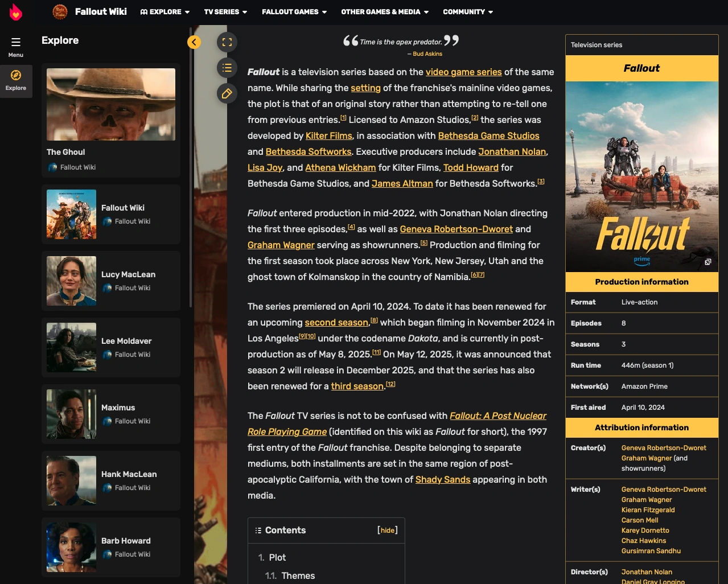
Task: Open the hamburger Menu icon
Action: [x=16, y=42]
